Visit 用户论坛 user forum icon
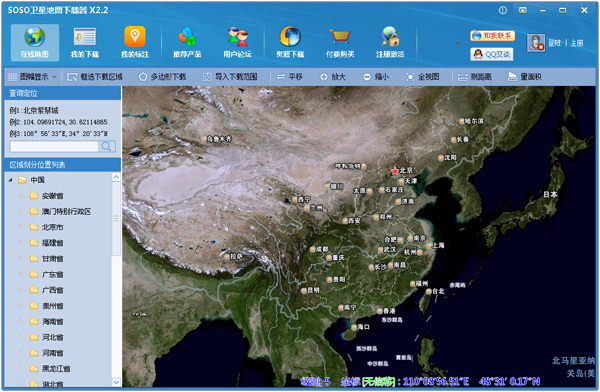 point(237,42)
